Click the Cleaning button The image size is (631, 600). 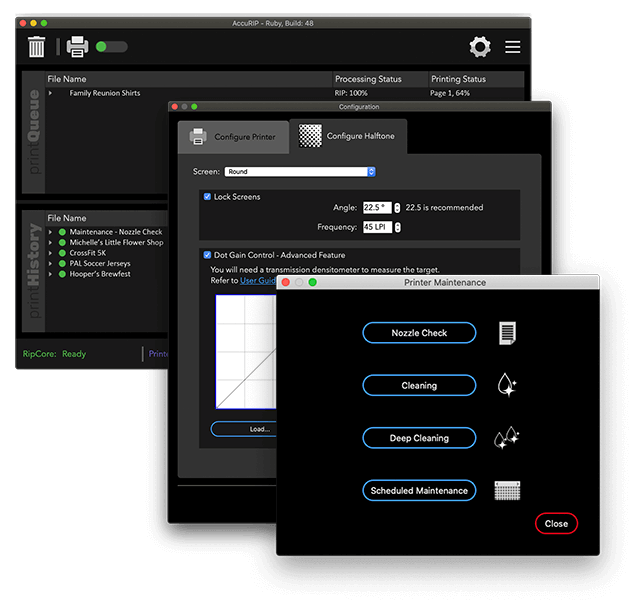pyautogui.click(x=419, y=386)
